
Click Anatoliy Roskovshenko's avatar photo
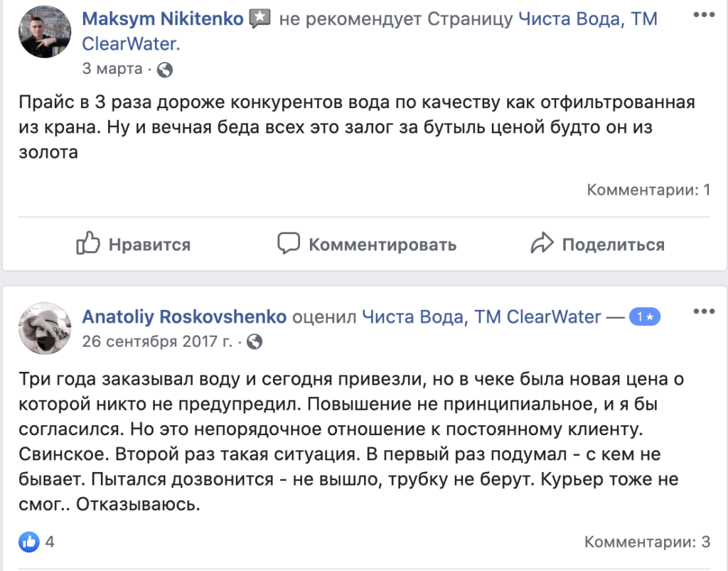(44, 329)
